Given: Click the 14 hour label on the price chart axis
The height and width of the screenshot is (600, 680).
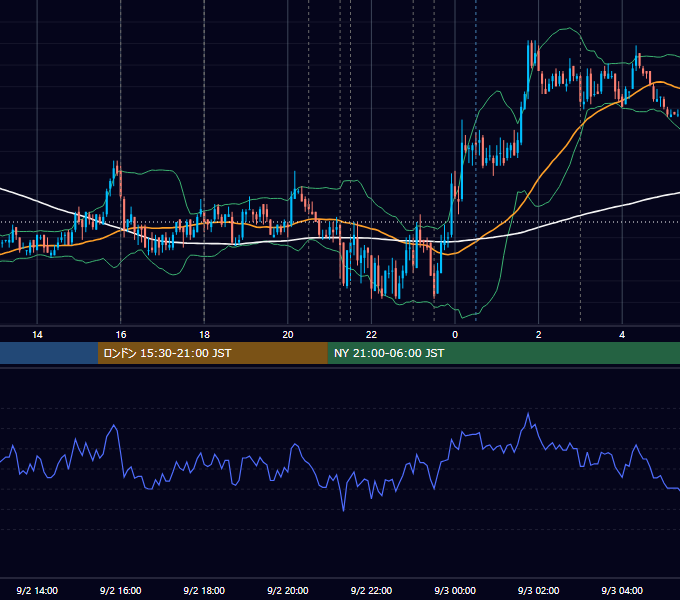Looking at the screenshot, I should tap(37, 335).
